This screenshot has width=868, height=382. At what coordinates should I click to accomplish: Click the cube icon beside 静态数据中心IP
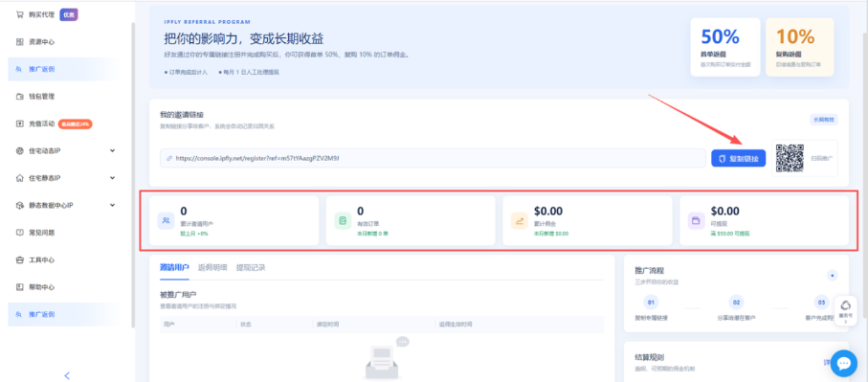pyautogui.click(x=19, y=206)
